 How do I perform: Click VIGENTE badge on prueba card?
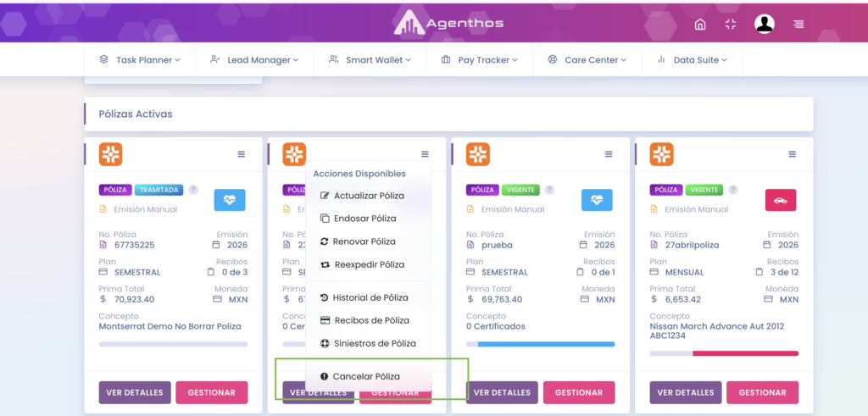(x=520, y=190)
